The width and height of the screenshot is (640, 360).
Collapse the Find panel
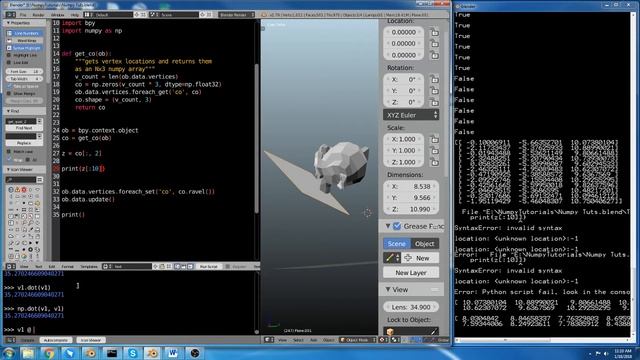(9, 111)
